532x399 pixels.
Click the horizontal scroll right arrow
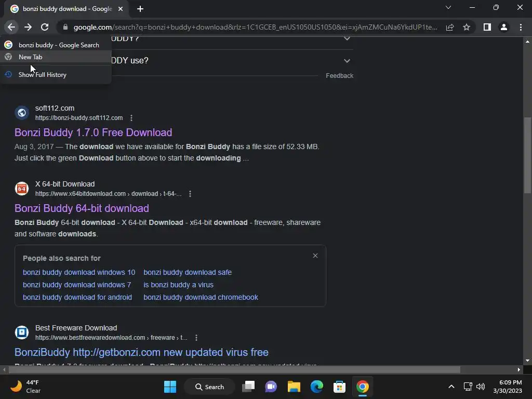pos(519,369)
